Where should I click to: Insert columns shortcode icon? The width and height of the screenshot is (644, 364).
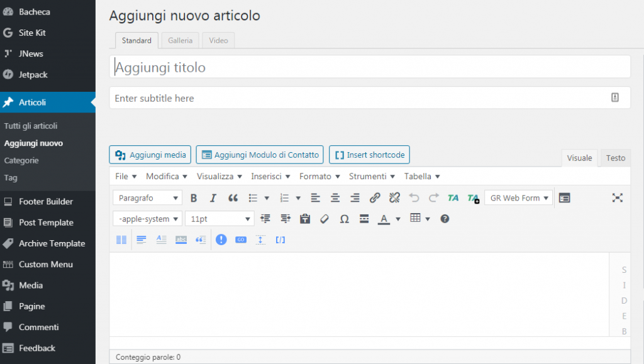tap(121, 240)
